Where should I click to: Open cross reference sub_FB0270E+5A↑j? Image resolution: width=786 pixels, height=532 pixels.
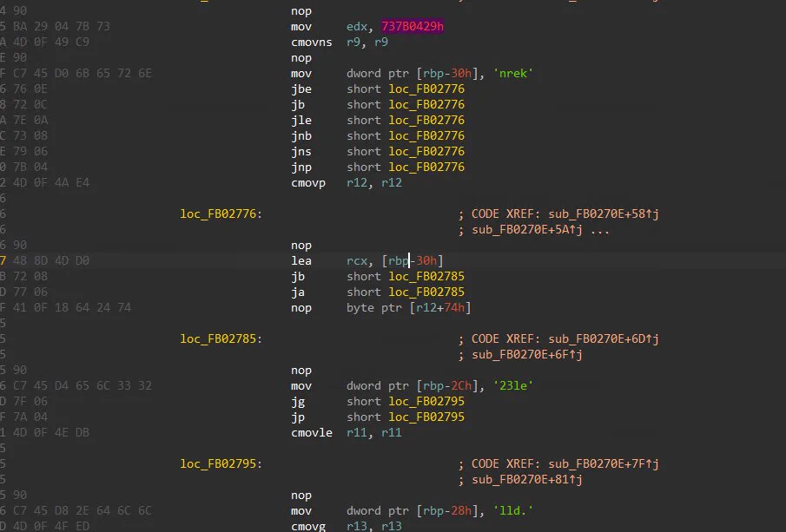coord(527,230)
